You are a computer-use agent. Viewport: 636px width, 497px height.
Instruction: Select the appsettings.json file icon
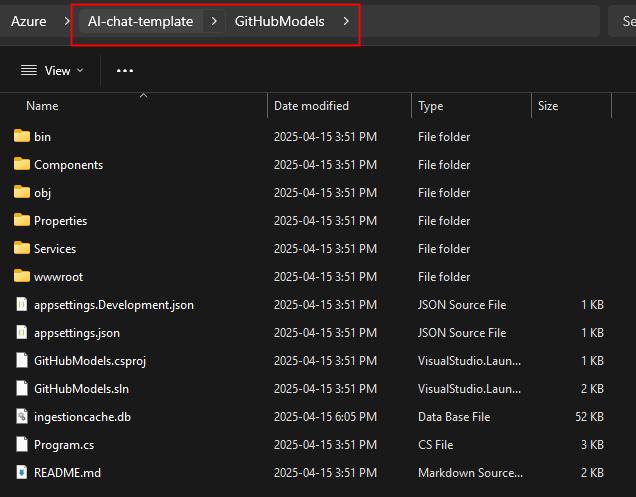pyautogui.click(x=22, y=332)
